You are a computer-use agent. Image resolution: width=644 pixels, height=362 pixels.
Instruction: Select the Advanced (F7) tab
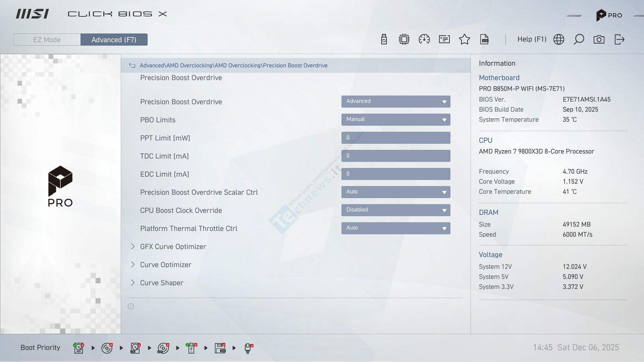tap(114, 40)
